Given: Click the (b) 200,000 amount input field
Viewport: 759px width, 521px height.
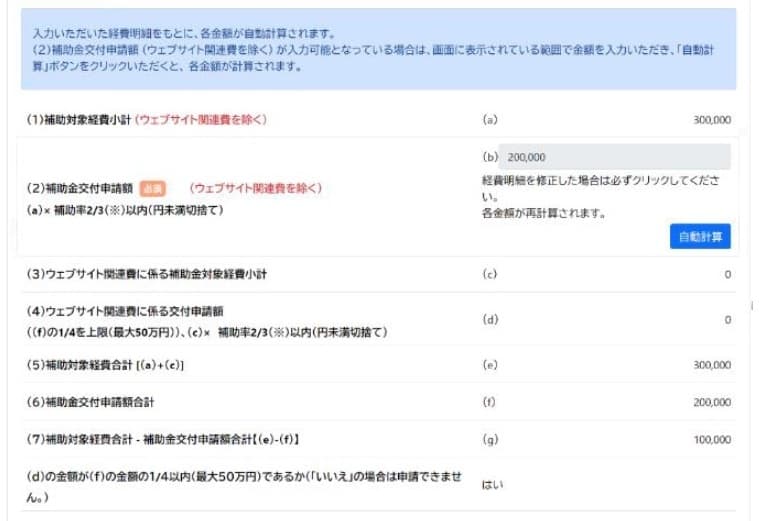Looking at the screenshot, I should pyautogui.click(x=614, y=157).
